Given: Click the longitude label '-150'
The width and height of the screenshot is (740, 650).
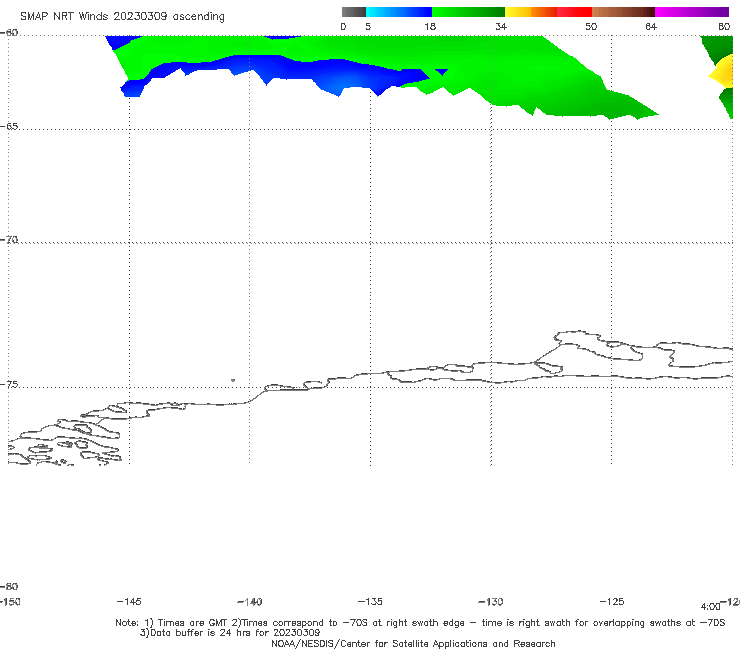Looking at the screenshot, I should pos(10,602).
